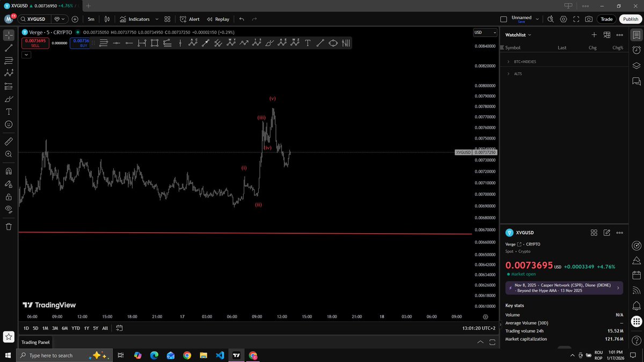Click the red SELL price button
Image resolution: width=644 pixels, height=362 pixels.
(35, 43)
